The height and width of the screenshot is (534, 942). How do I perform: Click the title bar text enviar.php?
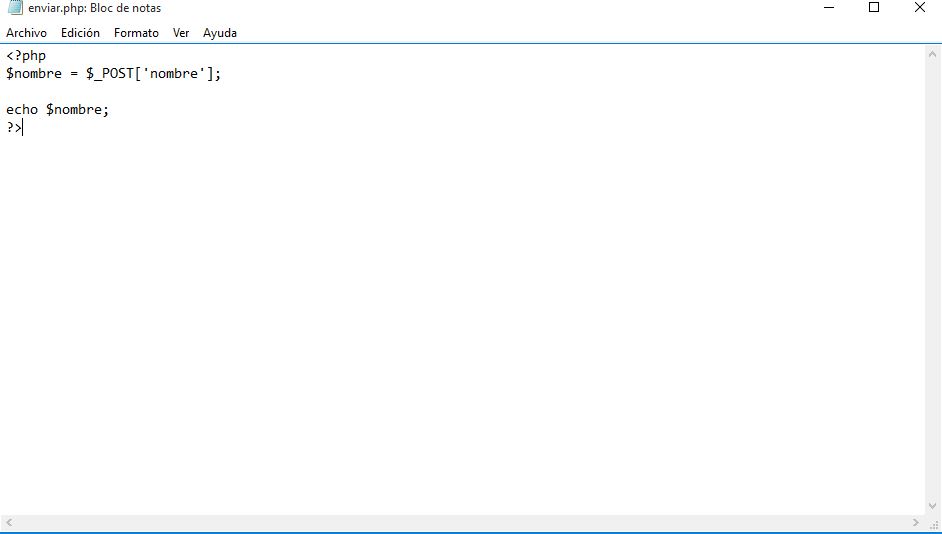click(56, 8)
